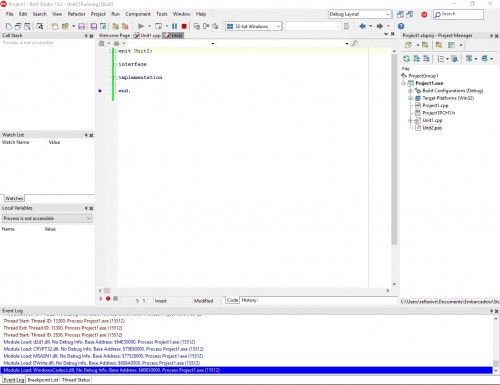Click the Event Log scrollbar down arrow
Screen dimensions: 500x385
tap(496, 370)
